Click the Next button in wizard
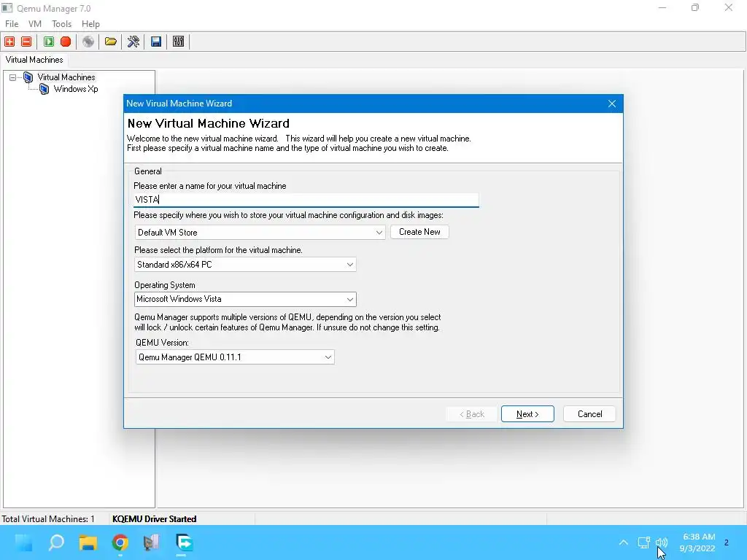Image resolution: width=747 pixels, height=560 pixels. 527,414
